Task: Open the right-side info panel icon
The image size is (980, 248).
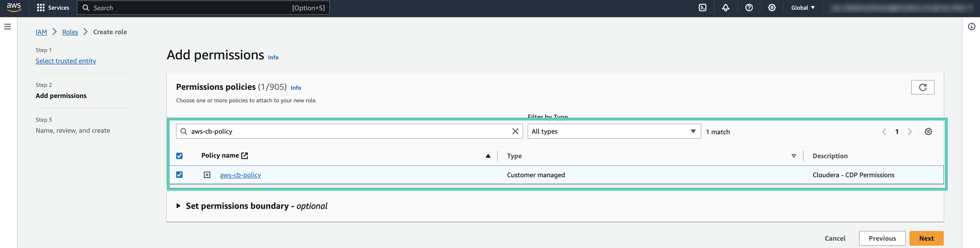Action: point(971,27)
